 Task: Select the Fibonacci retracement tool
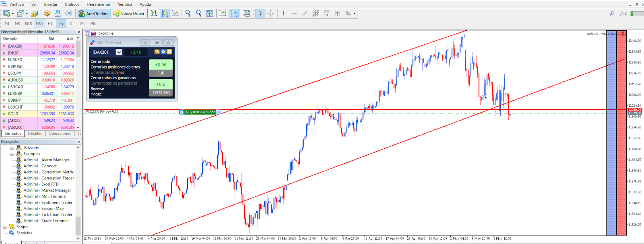[327, 13]
